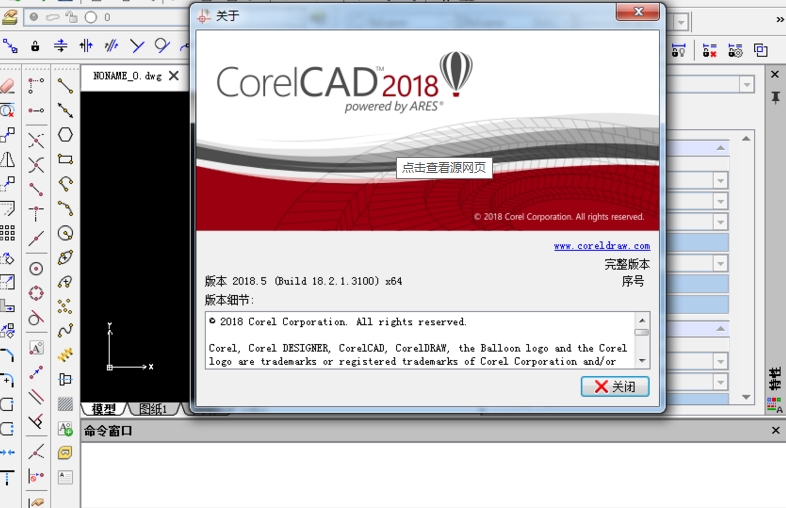Open the www.coreldraw.com link
Image resolution: width=786 pixels, height=508 pixels.
(602, 246)
